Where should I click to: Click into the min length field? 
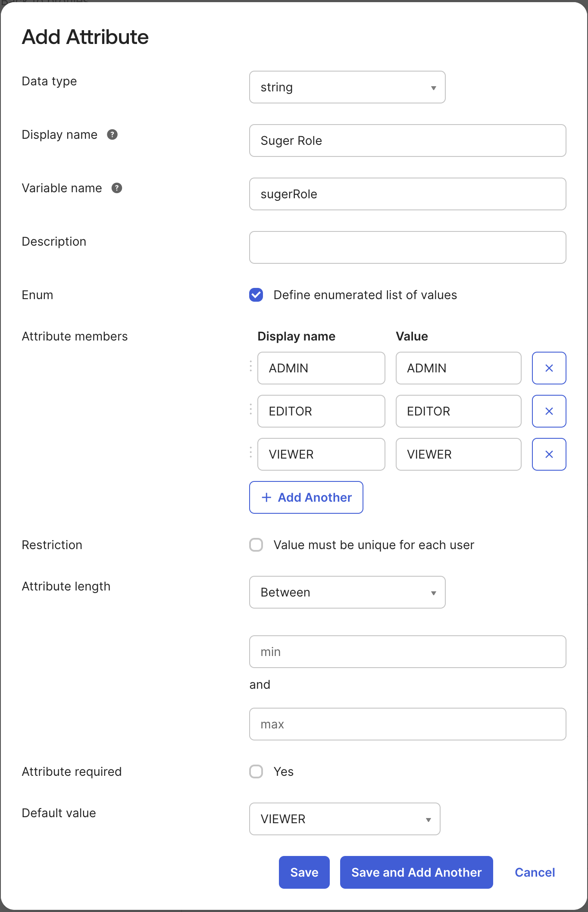407,652
